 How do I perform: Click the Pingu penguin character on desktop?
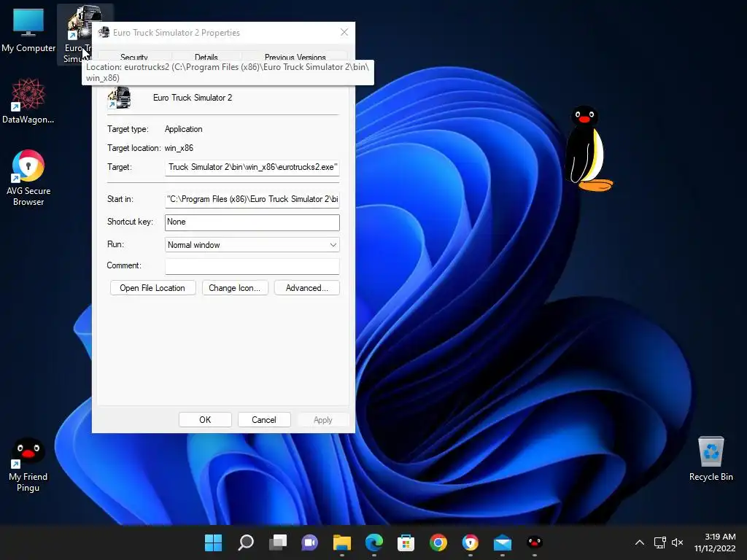[587, 149]
